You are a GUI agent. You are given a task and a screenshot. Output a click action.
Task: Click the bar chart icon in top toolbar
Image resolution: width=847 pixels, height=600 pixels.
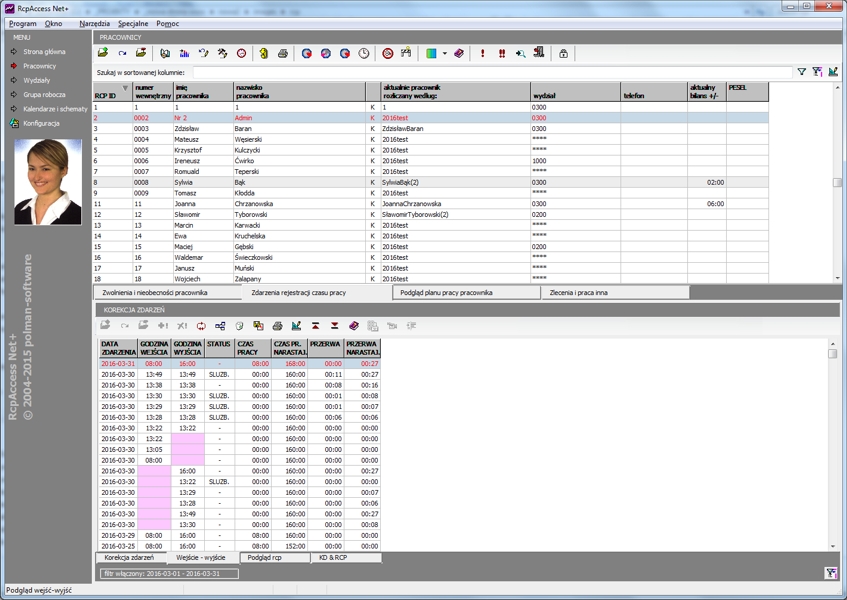coord(184,54)
